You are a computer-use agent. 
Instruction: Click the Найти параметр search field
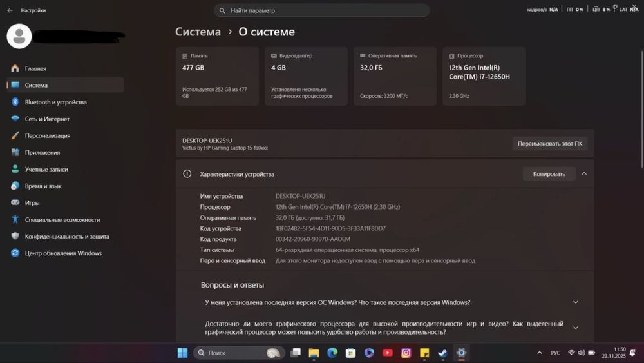pos(321,10)
